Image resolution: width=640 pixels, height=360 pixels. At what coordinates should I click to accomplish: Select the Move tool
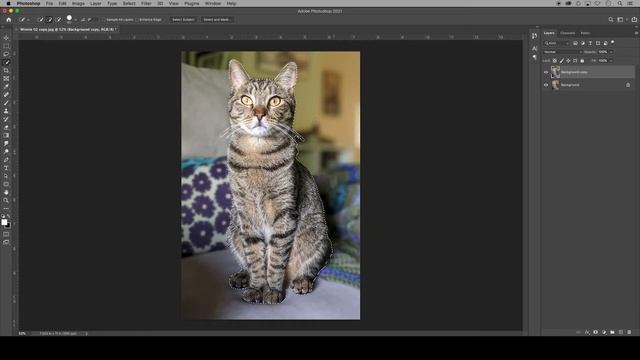coord(6,38)
